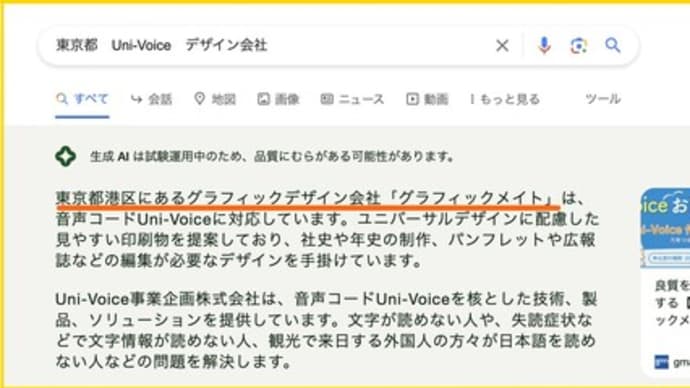
Task: Start voice search with the microphone icon
Action: [544, 45]
